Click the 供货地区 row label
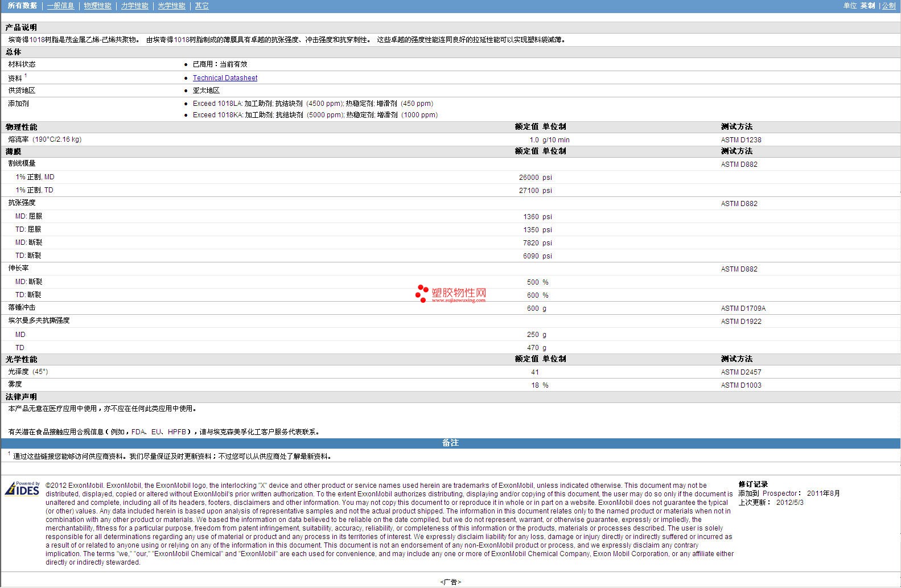The width and height of the screenshot is (901, 588). coord(22,91)
